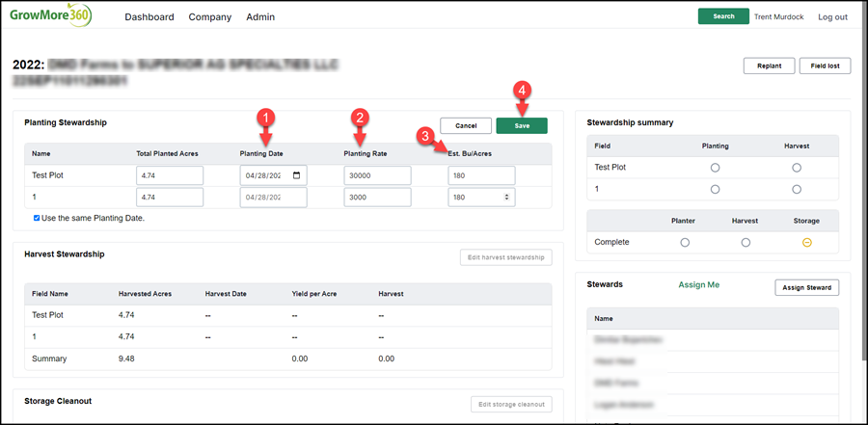Select Complete Planter status radio
The width and height of the screenshot is (868, 425).
coord(685,243)
